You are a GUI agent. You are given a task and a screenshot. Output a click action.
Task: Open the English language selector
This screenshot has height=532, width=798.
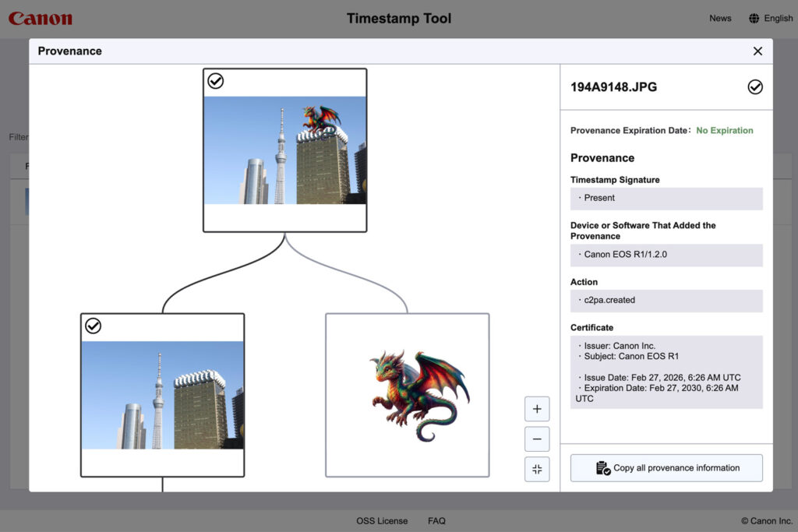point(771,19)
